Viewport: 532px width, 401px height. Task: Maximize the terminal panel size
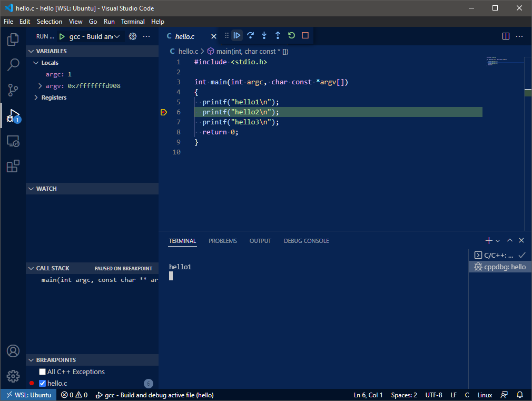coord(509,240)
